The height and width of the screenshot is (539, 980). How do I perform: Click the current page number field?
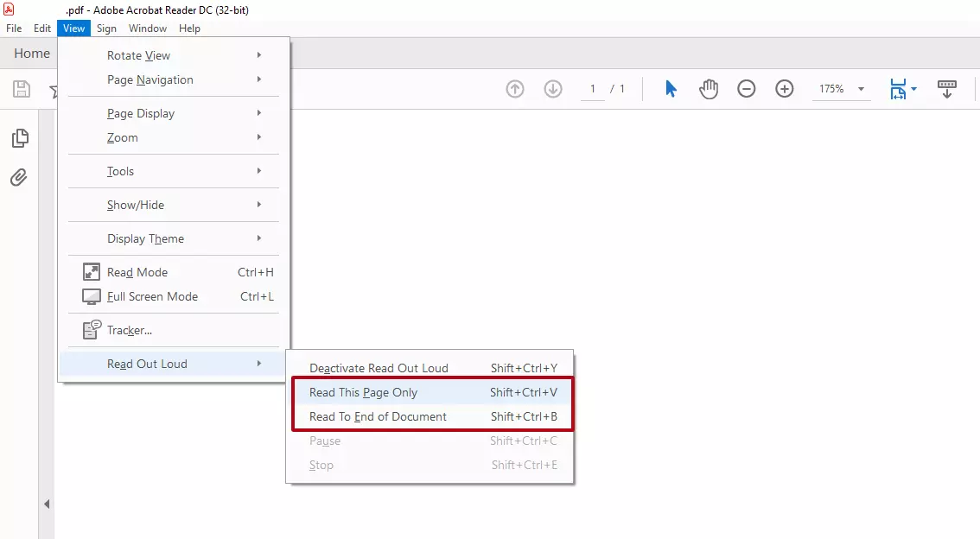(x=592, y=89)
